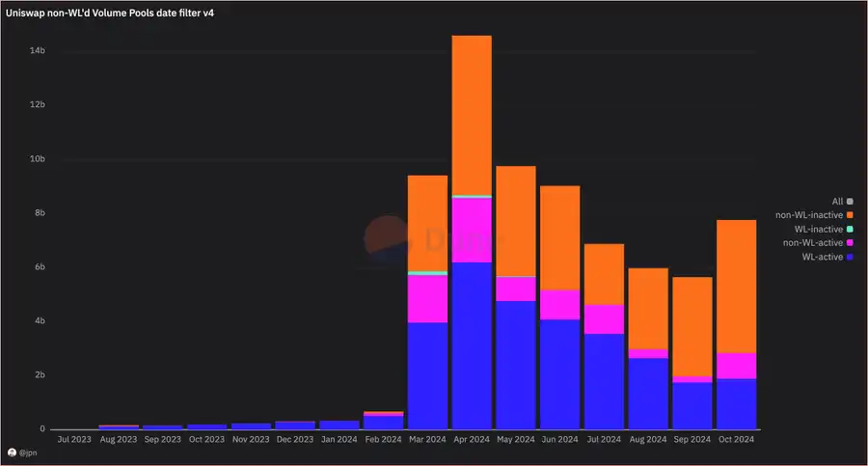Click the 'May 2024' x-axis label
This screenshot has height=466, width=868.
click(515, 439)
